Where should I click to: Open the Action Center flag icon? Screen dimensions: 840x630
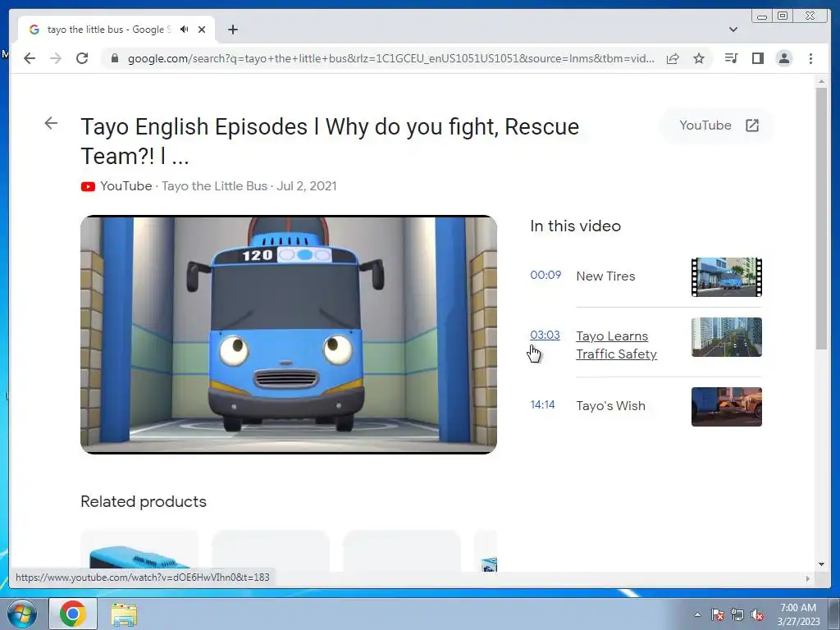pyautogui.click(x=717, y=614)
